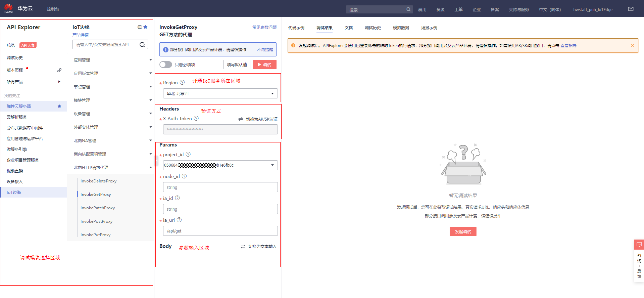644x298 pixels.
Task: Click the API keyword search field
Action: 110,44
